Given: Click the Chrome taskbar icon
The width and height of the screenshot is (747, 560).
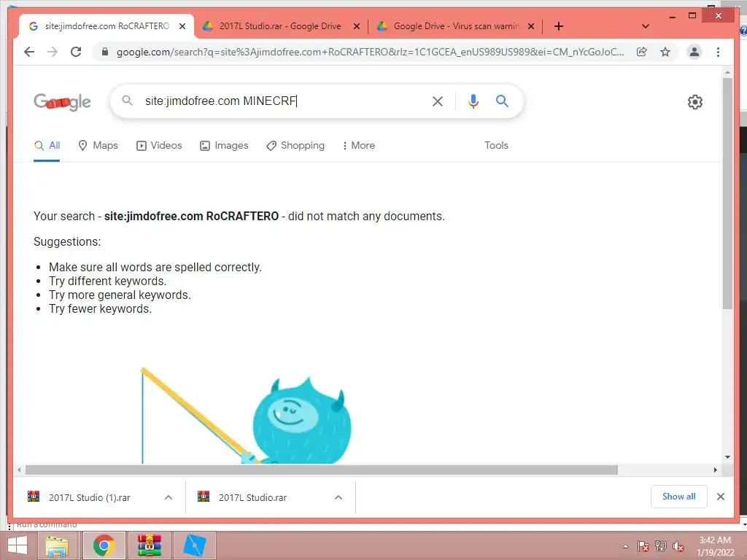Looking at the screenshot, I should tap(104, 545).
